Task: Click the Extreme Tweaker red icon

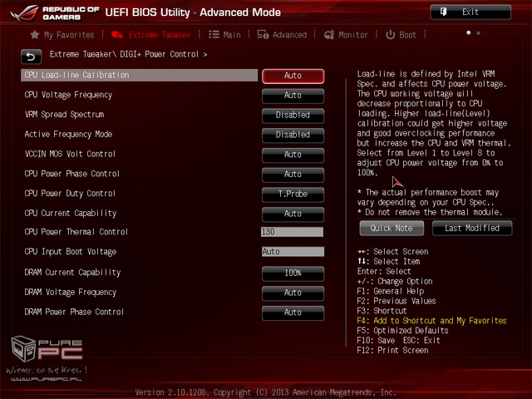Action: pyautogui.click(x=117, y=35)
